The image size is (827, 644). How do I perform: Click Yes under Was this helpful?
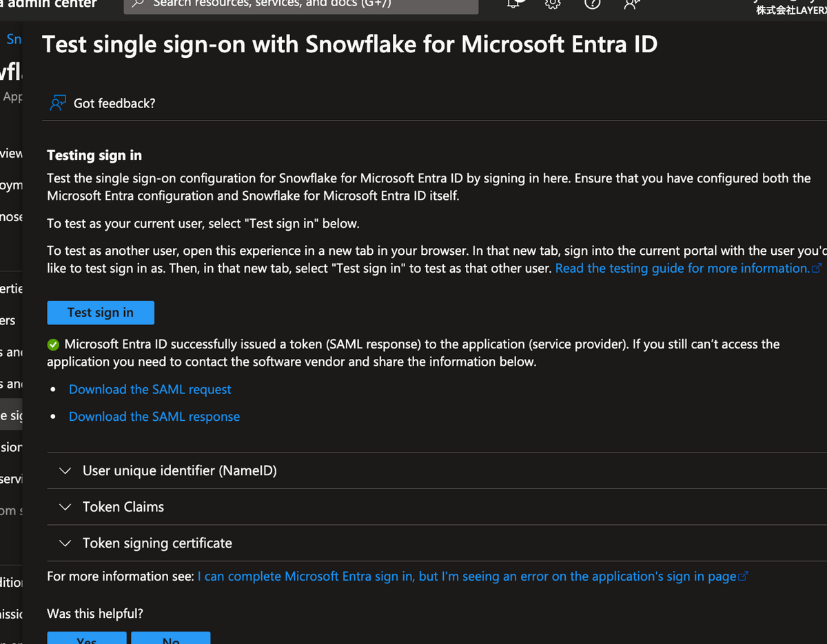click(x=87, y=638)
